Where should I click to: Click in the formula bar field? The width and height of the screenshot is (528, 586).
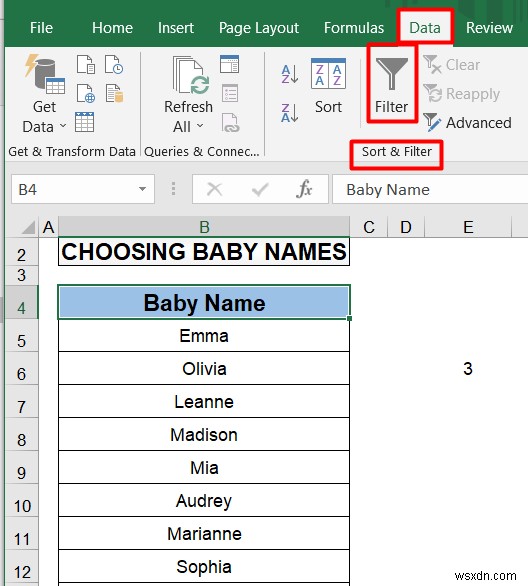click(x=430, y=189)
